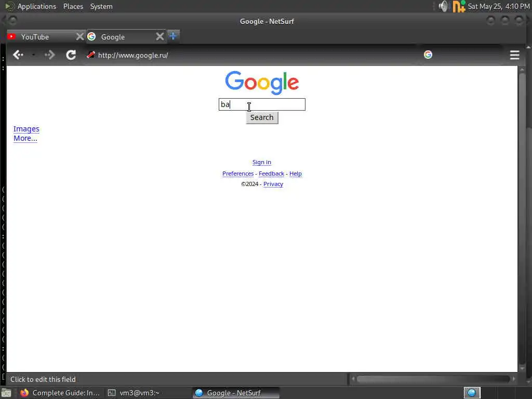Select Google - NetSurf taskbar item

tap(235, 393)
